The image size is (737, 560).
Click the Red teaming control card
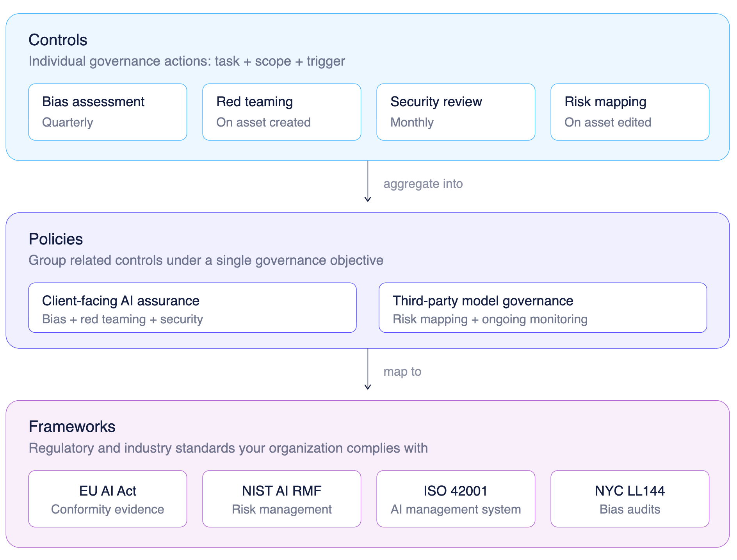pos(282,112)
